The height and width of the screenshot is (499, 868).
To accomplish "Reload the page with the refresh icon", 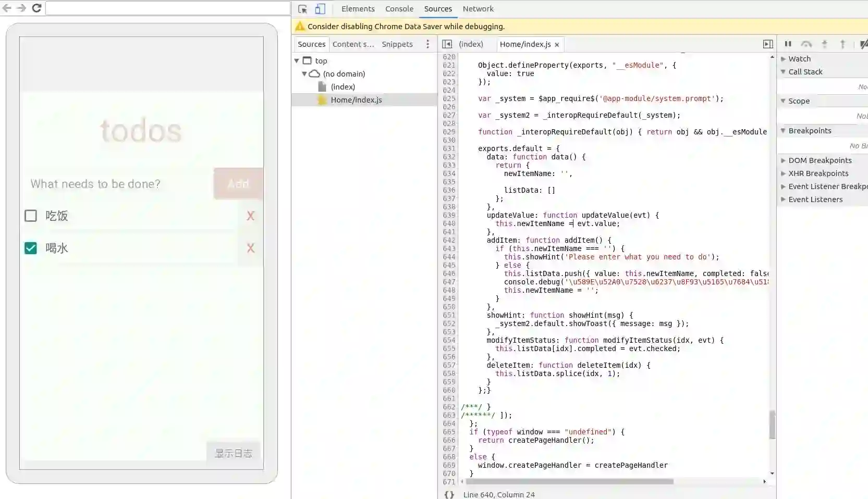I will (36, 8).
